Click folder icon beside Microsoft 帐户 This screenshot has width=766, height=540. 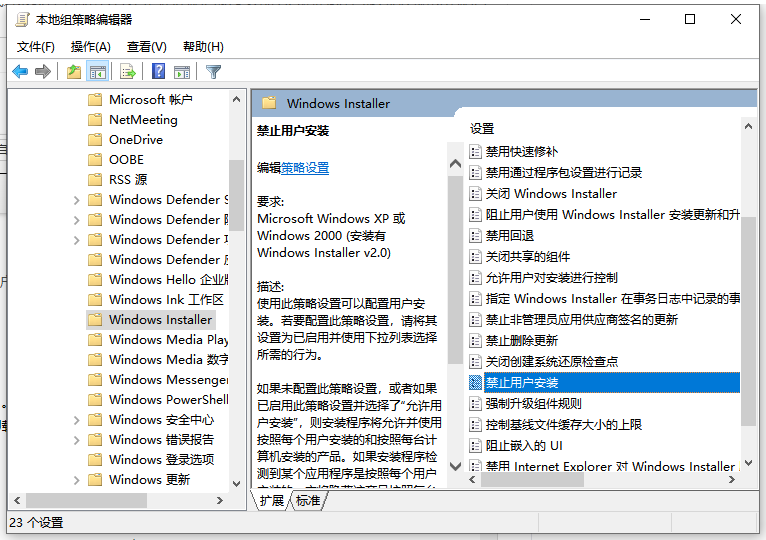pos(95,100)
